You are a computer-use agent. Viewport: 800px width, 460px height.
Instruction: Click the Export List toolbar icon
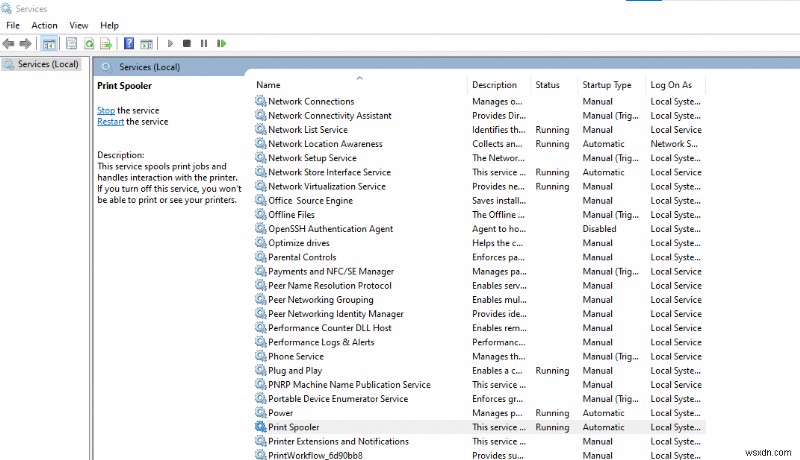[106, 44]
